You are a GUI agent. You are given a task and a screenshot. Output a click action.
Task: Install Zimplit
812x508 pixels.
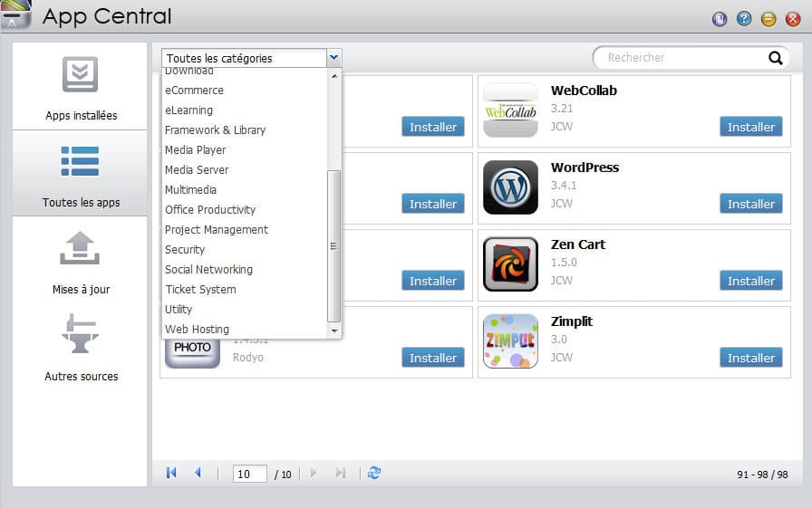pyautogui.click(x=751, y=358)
